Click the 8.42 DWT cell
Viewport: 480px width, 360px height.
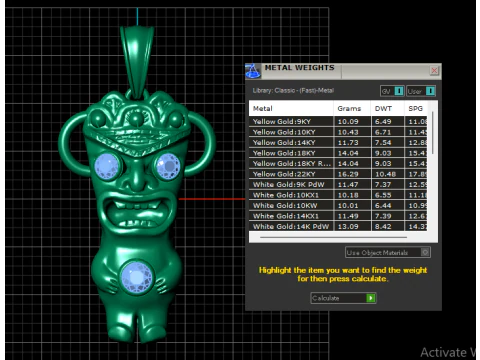click(x=387, y=226)
